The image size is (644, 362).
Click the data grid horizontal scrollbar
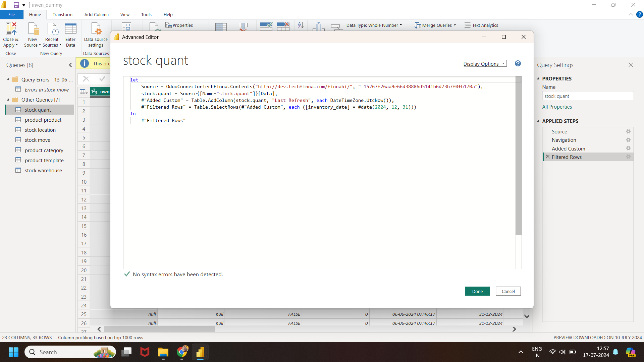point(159,329)
